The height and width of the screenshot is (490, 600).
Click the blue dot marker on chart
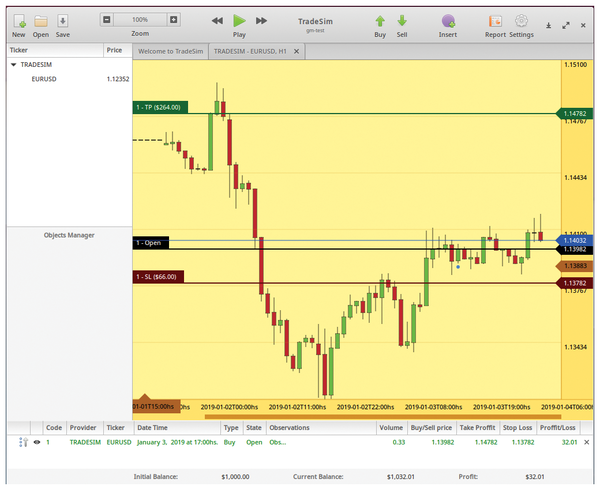click(458, 267)
